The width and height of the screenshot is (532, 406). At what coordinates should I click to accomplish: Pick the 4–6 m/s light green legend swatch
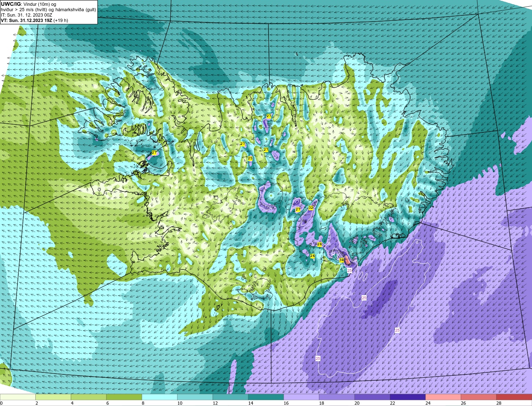[89, 397]
